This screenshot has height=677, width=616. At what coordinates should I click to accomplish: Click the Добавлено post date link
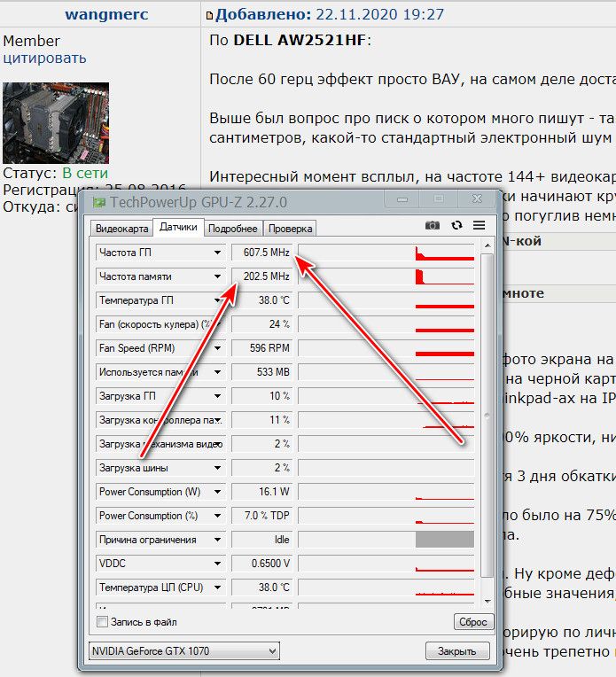point(330,14)
